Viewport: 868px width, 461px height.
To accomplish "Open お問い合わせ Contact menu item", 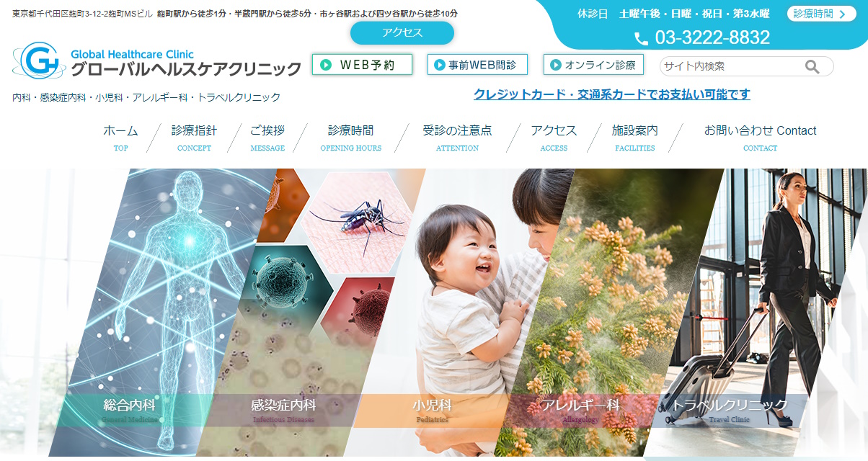I will tap(761, 138).
